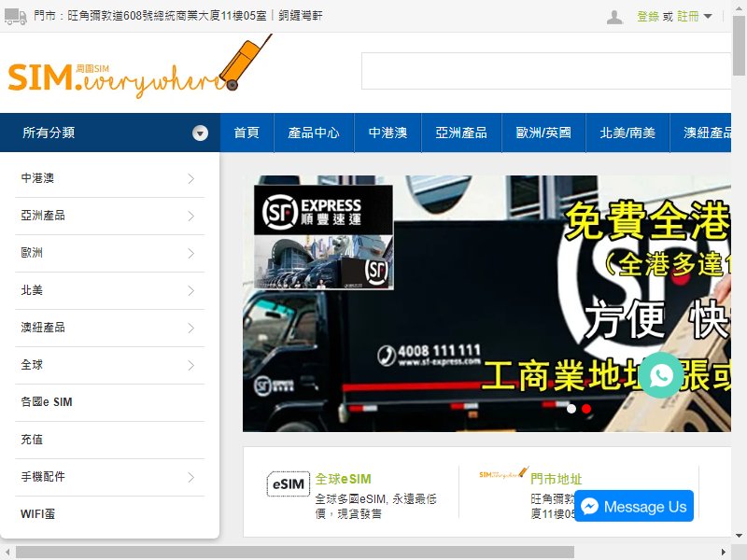Image resolution: width=747 pixels, height=560 pixels.
Task: Go to the 首頁 home tab
Action: [247, 133]
